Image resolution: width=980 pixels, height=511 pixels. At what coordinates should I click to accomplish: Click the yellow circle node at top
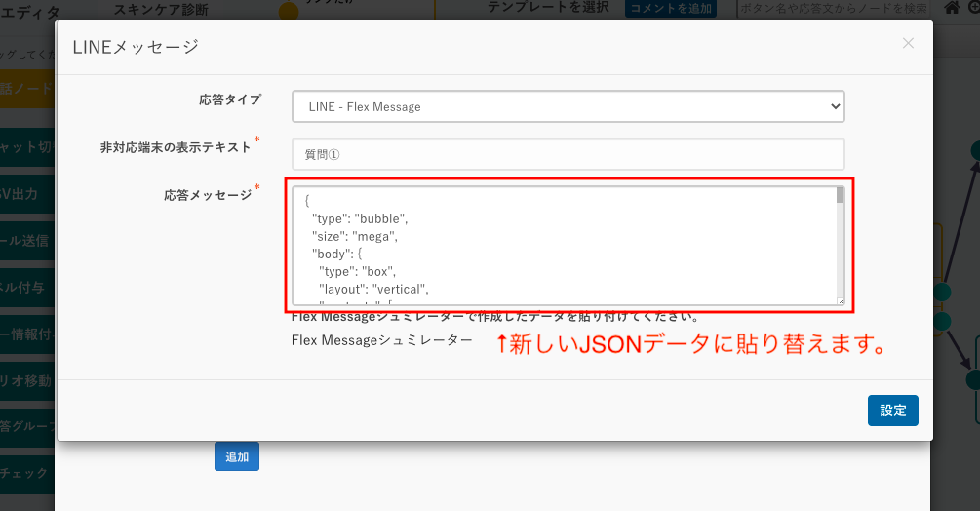(x=289, y=12)
